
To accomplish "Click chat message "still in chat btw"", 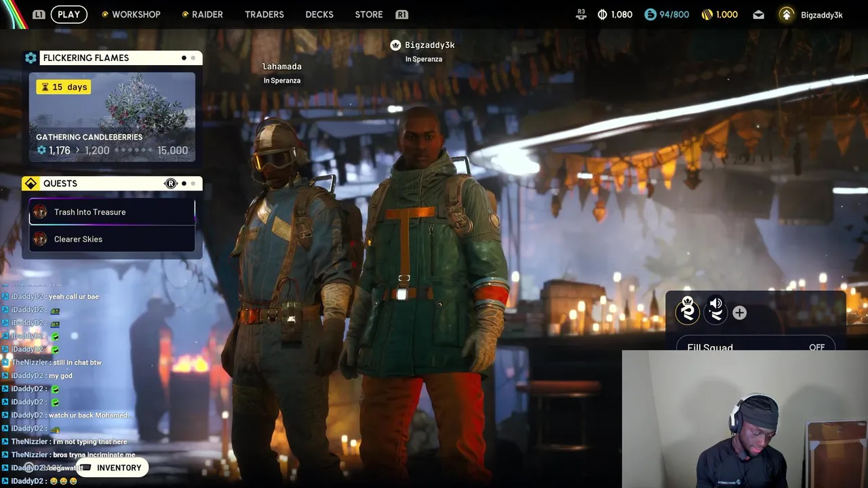I will 76,363.
